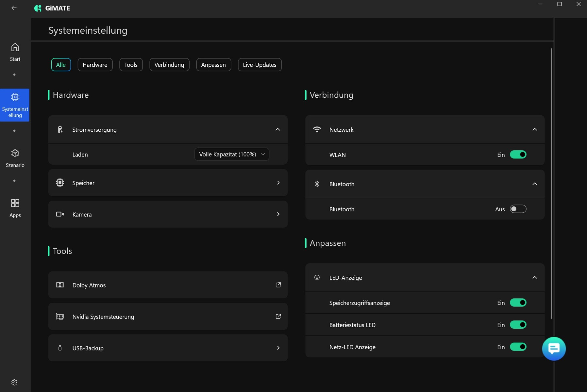Select the Szenario cube icon
The width and height of the screenshot is (587, 392).
(15, 153)
